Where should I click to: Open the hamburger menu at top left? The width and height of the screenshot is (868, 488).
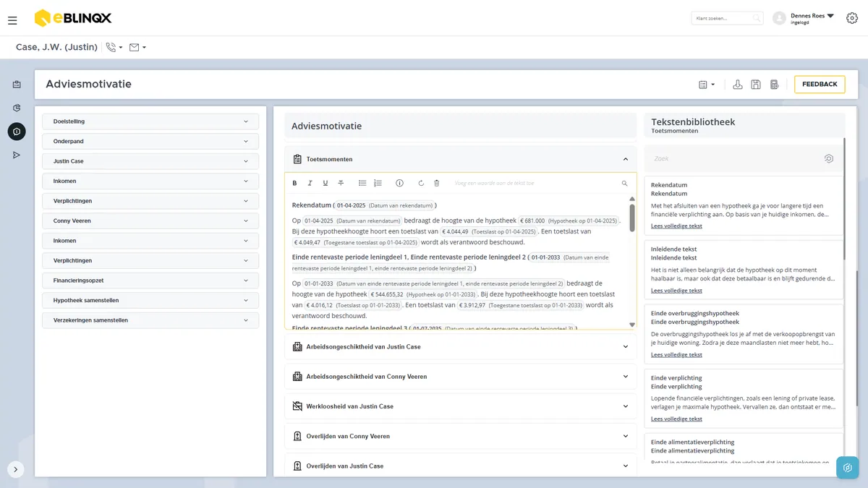12,20
